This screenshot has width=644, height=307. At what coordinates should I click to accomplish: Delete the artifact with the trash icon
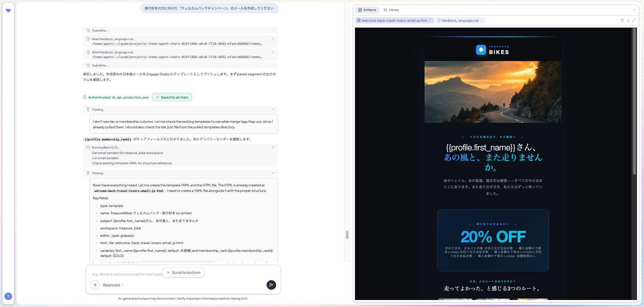click(x=622, y=21)
